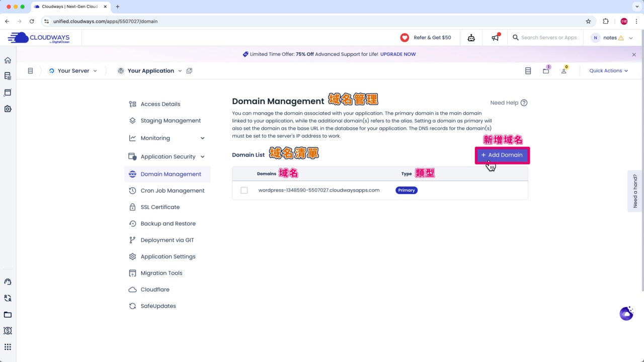
Task: Switch to the SSL Certificate section
Action: click(160, 207)
